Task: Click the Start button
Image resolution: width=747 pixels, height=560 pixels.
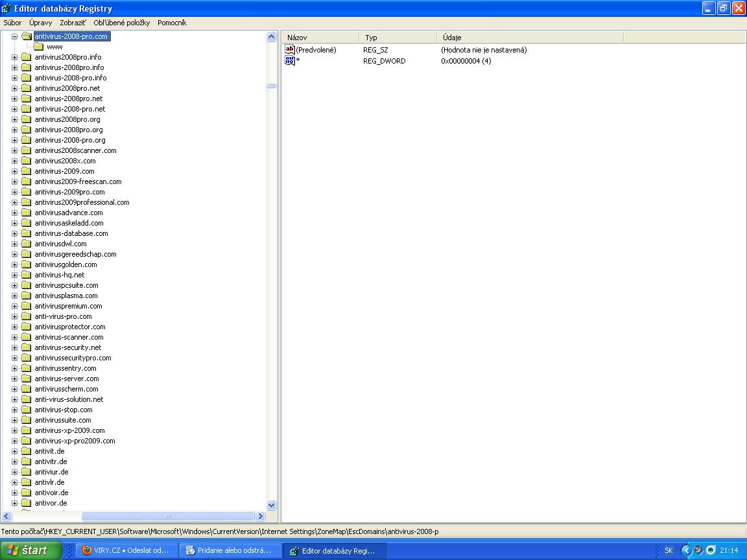Action: point(28,550)
